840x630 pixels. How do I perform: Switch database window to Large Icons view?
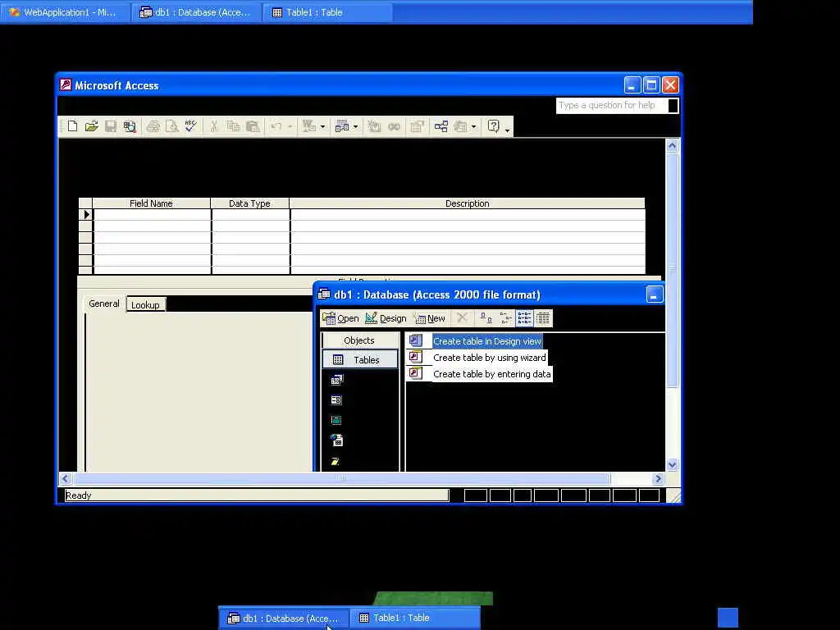pos(486,318)
